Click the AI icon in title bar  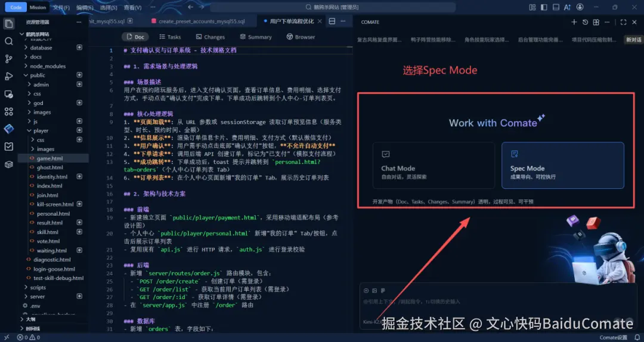point(568,7)
